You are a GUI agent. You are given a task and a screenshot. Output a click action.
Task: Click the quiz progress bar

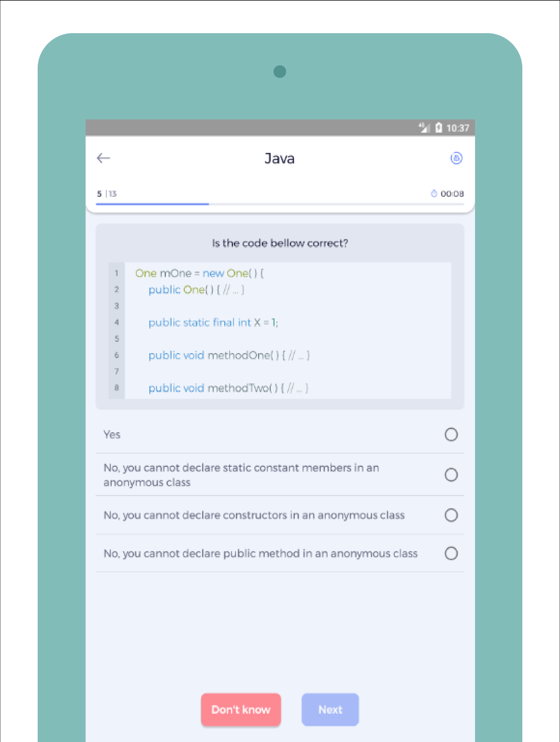tap(280, 204)
